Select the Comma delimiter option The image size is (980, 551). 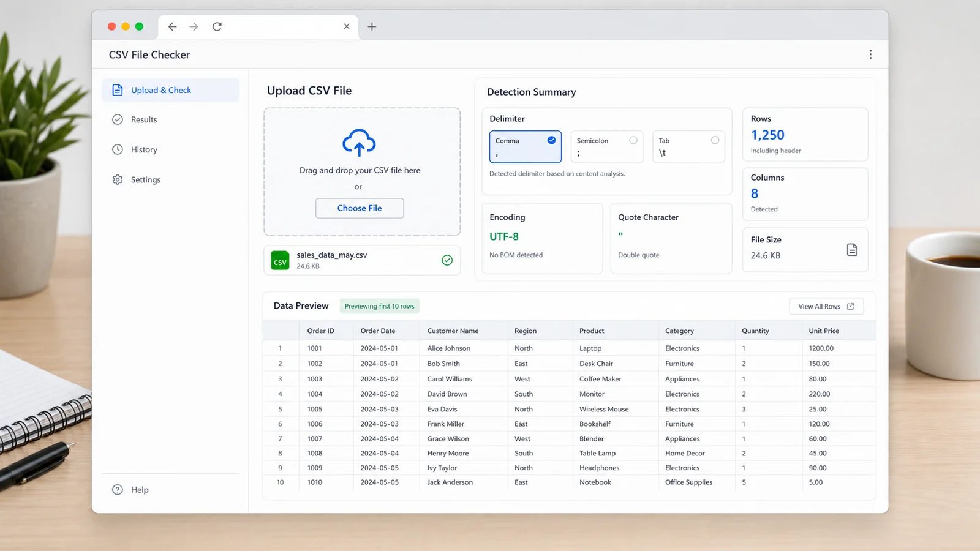526,147
